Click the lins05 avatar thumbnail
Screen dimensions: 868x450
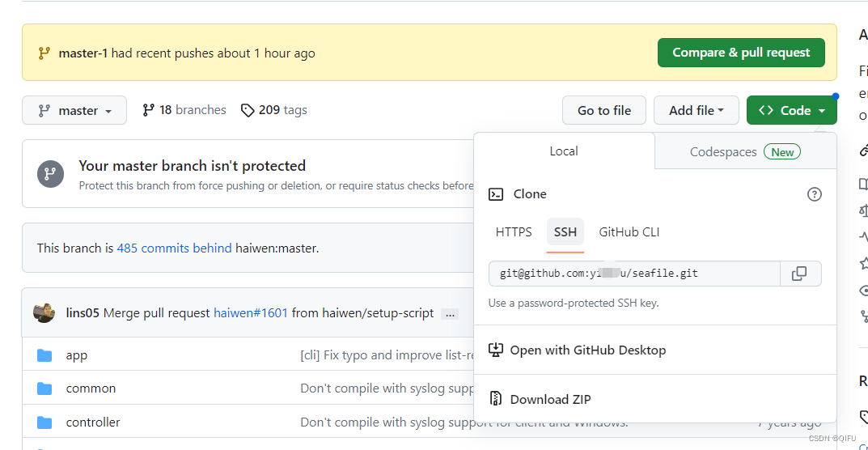coord(44,312)
